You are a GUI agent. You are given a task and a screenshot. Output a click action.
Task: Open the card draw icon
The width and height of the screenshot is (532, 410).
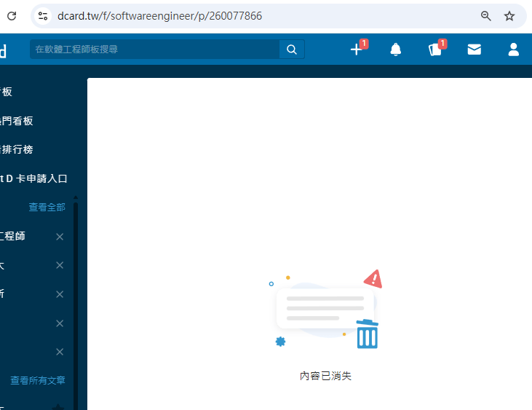[435, 50]
